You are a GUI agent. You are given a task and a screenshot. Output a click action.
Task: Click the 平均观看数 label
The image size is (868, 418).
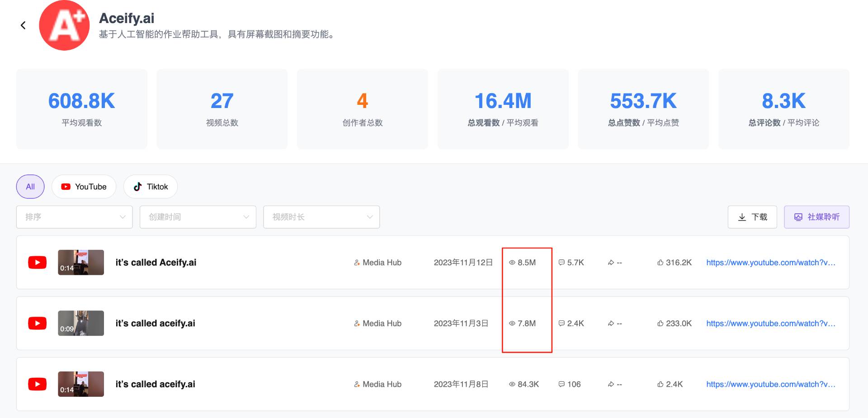(82, 123)
